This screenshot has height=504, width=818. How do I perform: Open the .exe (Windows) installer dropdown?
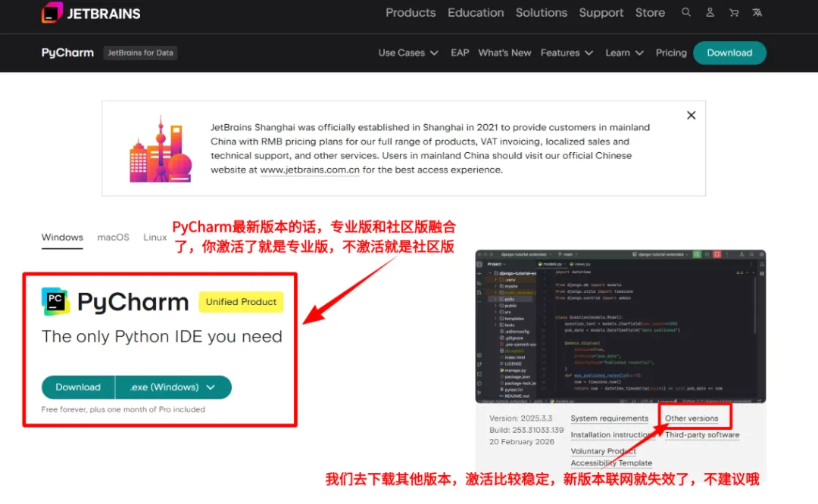pyautogui.click(x=173, y=387)
